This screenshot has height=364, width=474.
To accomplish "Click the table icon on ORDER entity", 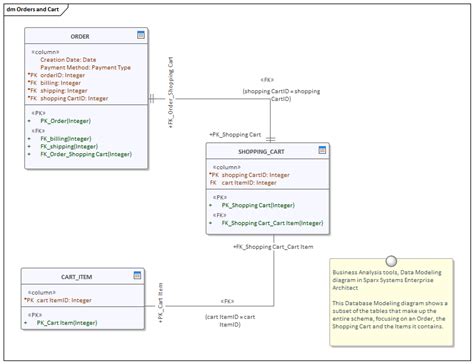I will coord(141,35).
